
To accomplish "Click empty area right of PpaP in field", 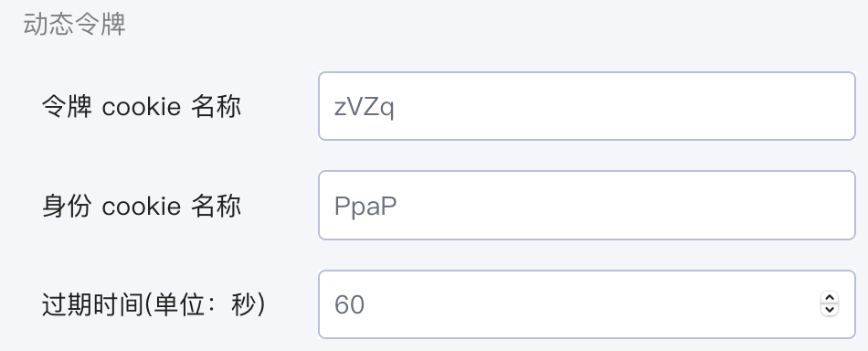I will 626,206.
